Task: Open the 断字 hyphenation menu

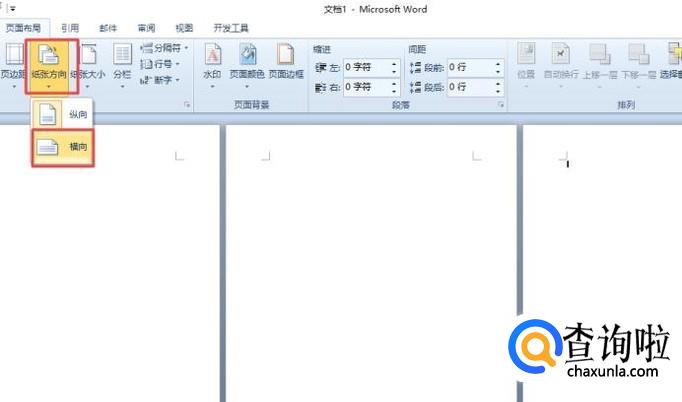Action: pos(160,80)
